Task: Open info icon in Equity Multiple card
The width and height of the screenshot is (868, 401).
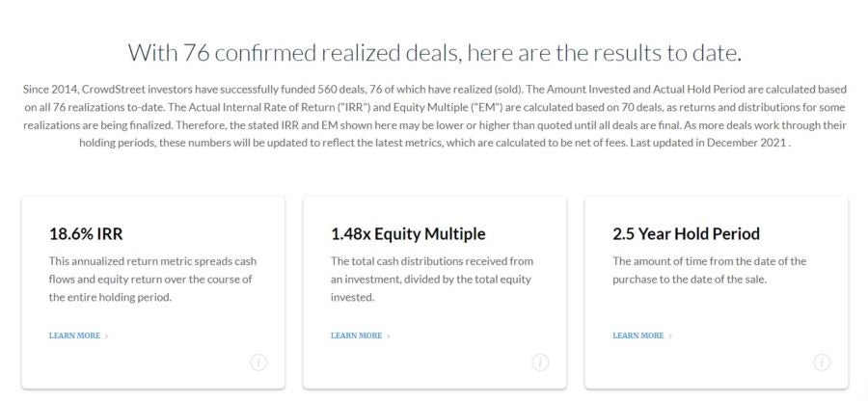Action: tap(540, 362)
